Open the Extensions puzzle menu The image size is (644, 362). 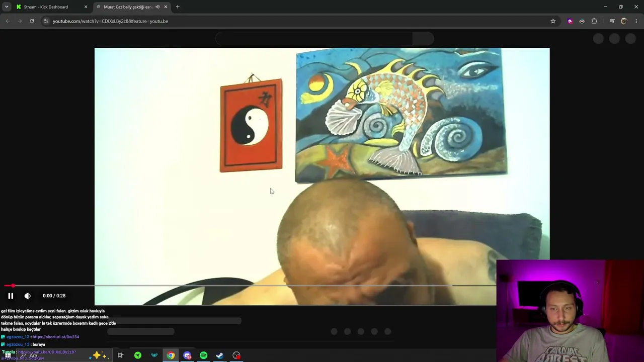(594, 21)
